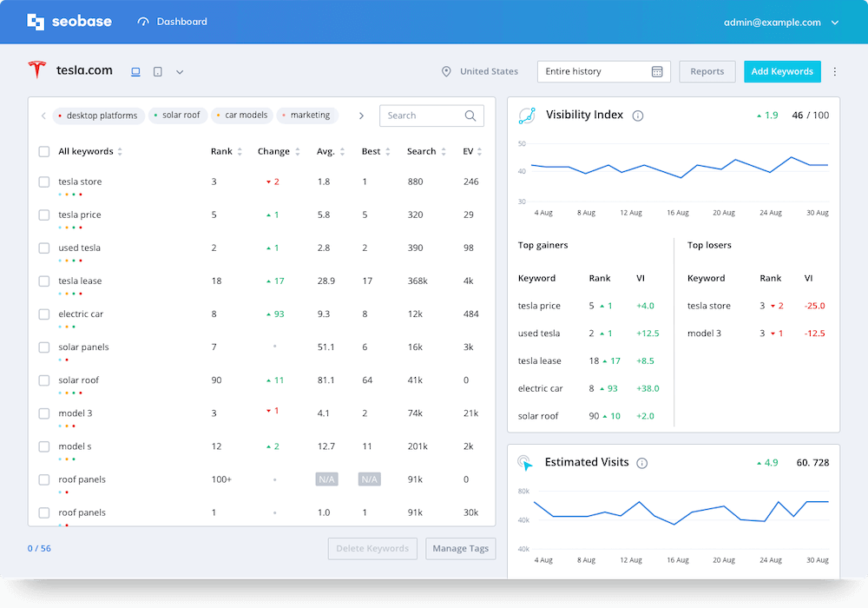Open tesla price in Top gainers
868x608 pixels.
tap(539, 306)
